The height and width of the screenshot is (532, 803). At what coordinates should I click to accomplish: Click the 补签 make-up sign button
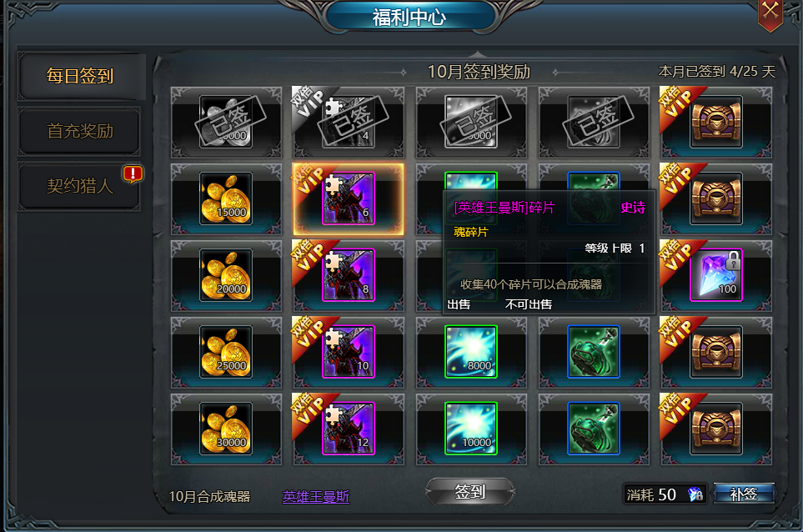point(744,494)
